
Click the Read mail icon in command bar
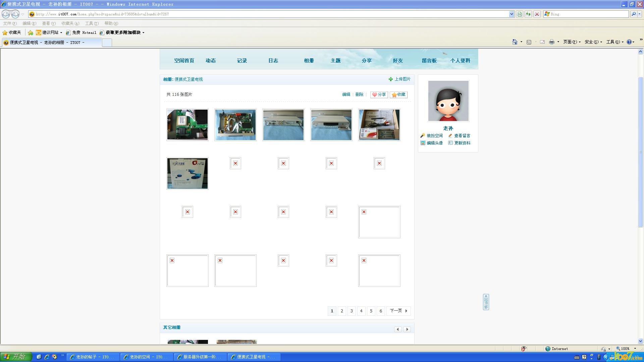click(x=542, y=42)
